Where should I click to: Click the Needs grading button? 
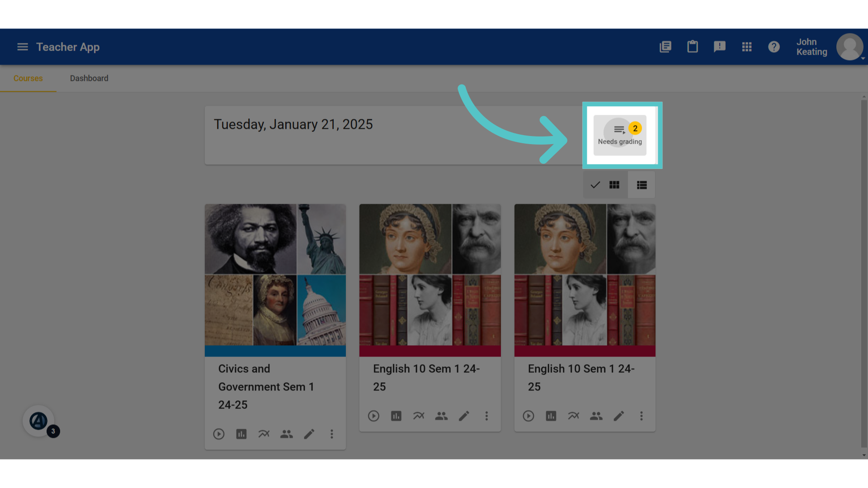coord(620,135)
